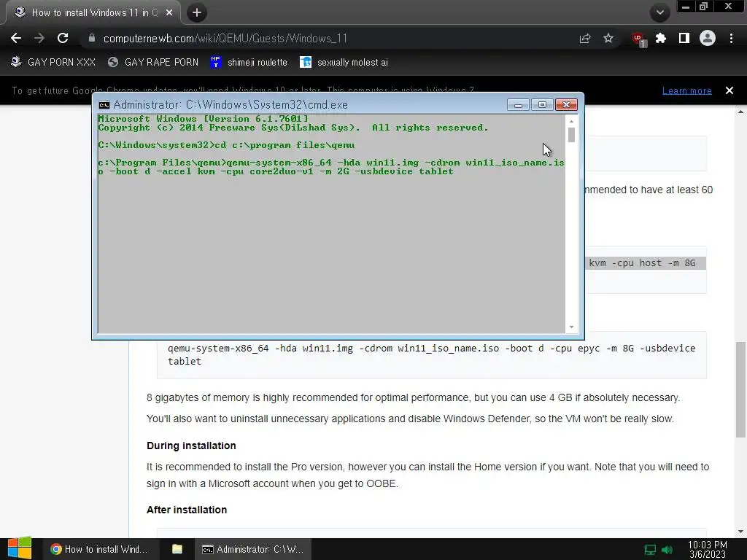This screenshot has width=747, height=560.
Task: Click the 'During installation' heading
Action: (191, 446)
